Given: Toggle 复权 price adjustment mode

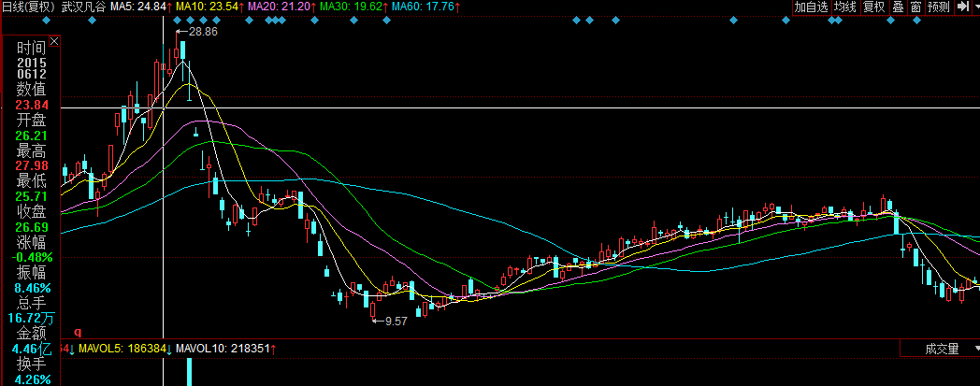Looking at the screenshot, I should click(873, 7).
